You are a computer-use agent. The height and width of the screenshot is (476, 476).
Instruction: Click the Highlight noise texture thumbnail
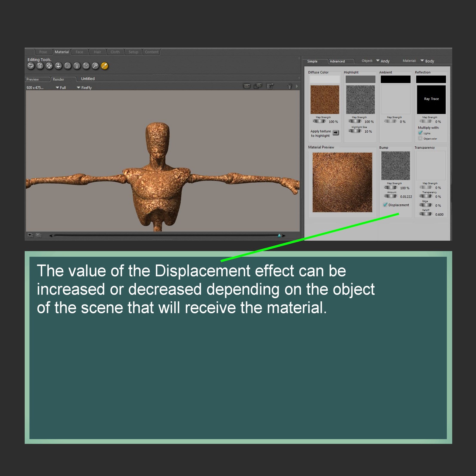tap(360, 99)
